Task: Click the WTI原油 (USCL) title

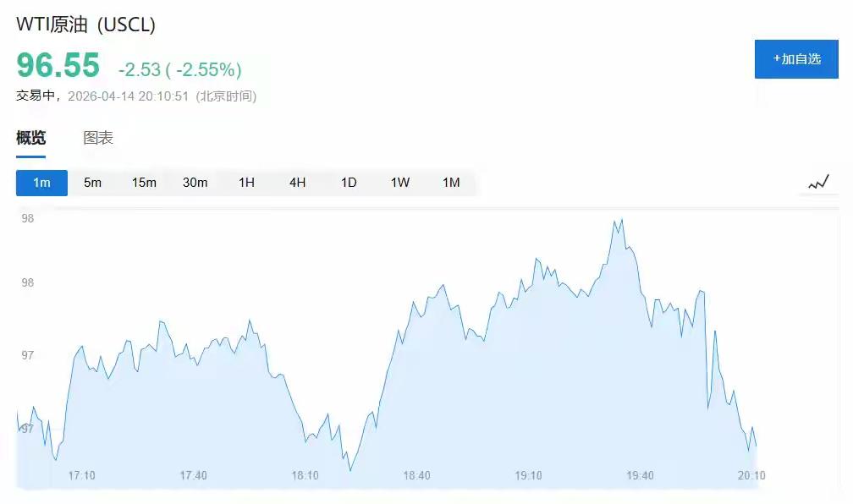Action: [x=86, y=25]
